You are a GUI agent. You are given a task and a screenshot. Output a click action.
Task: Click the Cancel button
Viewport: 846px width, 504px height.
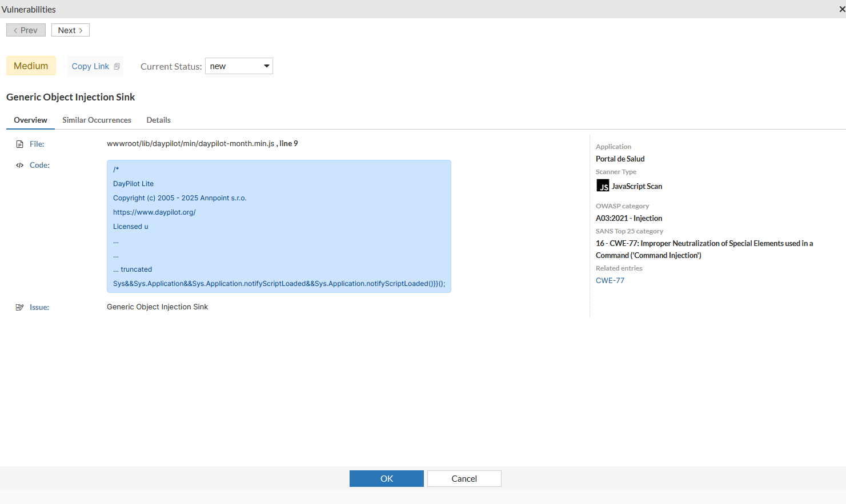464,479
